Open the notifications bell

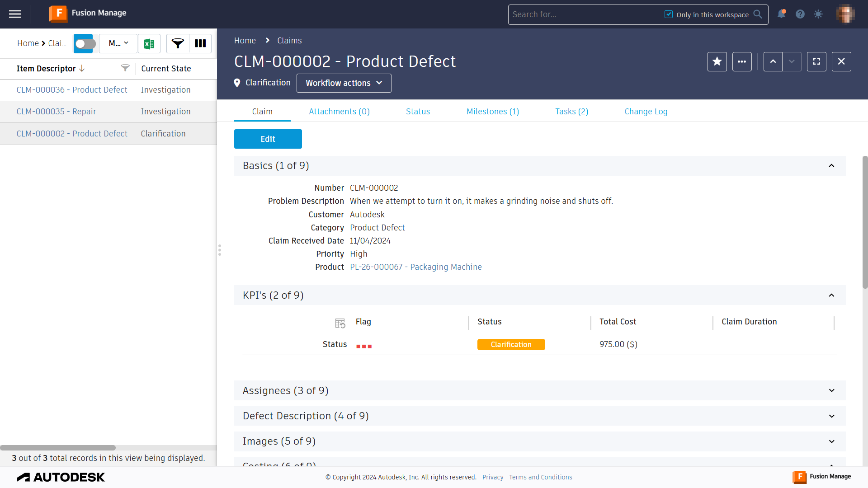pos(781,14)
